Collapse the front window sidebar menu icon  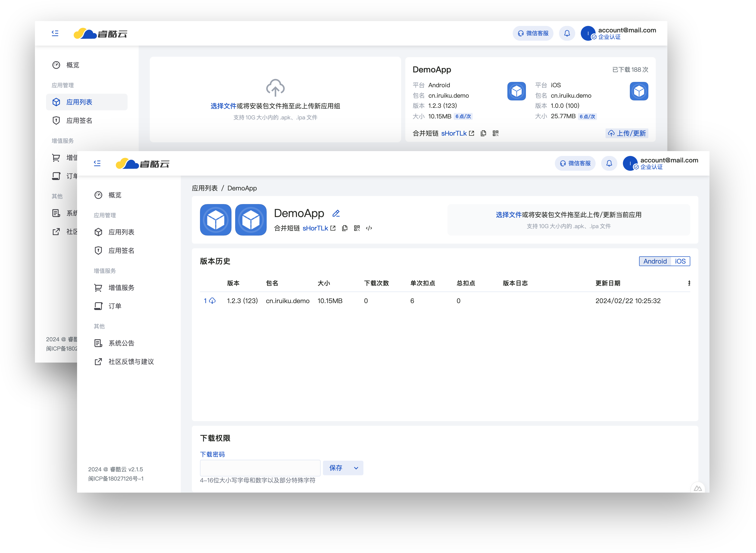click(97, 163)
